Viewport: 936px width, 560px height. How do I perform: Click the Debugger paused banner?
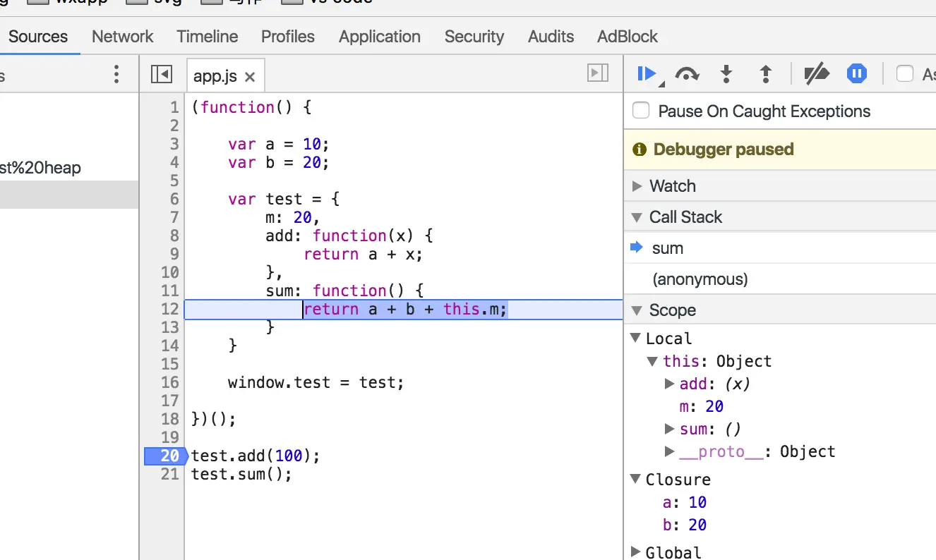coord(780,150)
